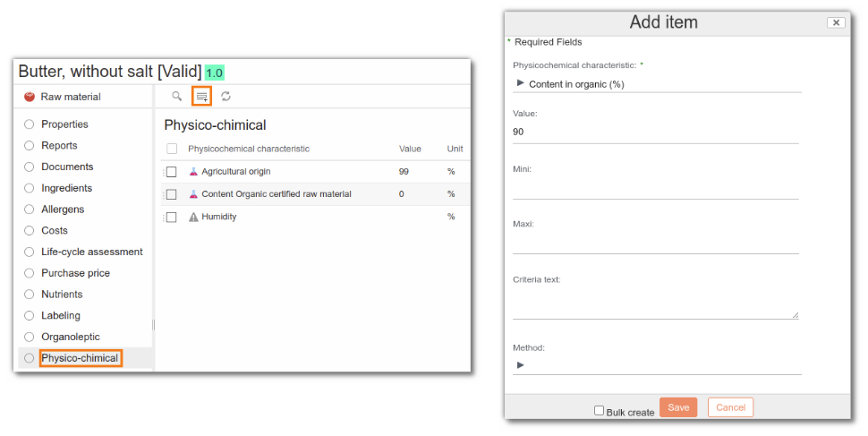868x436 pixels.
Task: Open the Method dropdown arrow
Action: [521, 364]
